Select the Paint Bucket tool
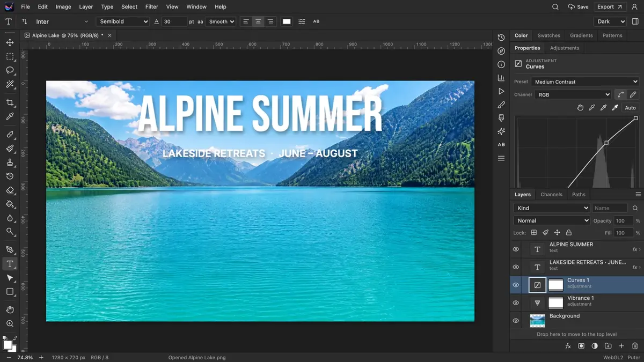644x362 pixels. (x=10, y=204)
